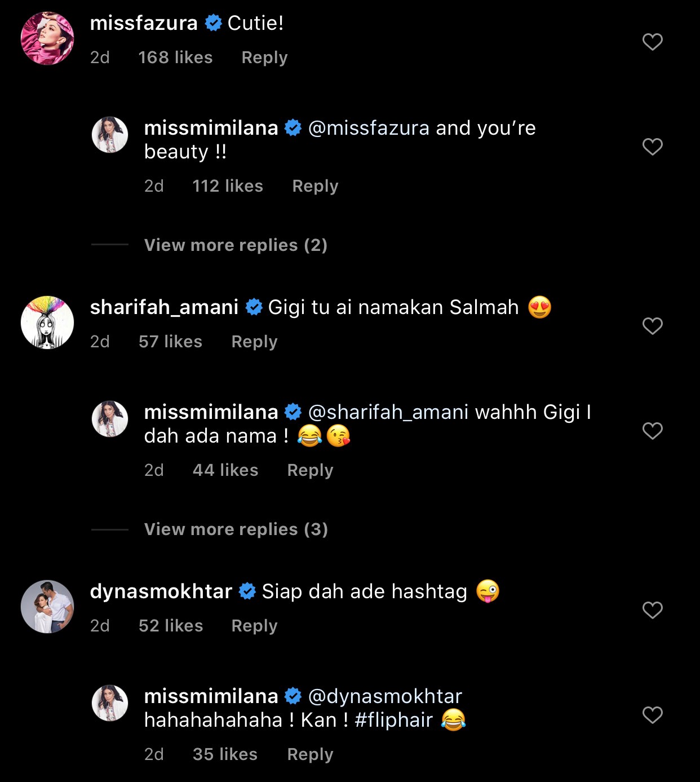Open the @sharifah_amani mention link
This screenshot has height=782, width=700.
pos(388,413)
